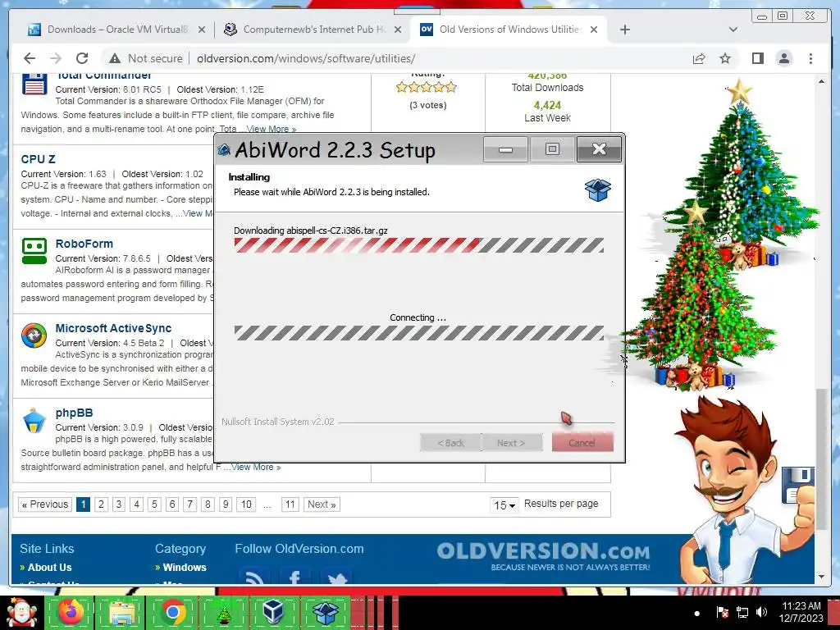Click the « Previous pagination button
Screen dimensions: 840x630
point(45,504)
